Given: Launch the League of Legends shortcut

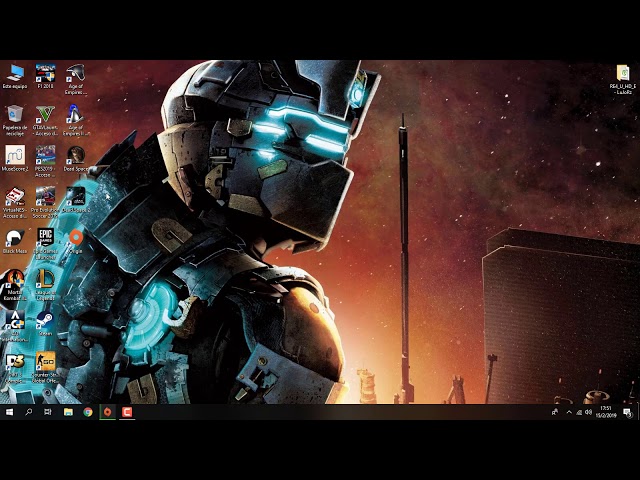Looking at the screenshot, I should click(x=45, y=285).
